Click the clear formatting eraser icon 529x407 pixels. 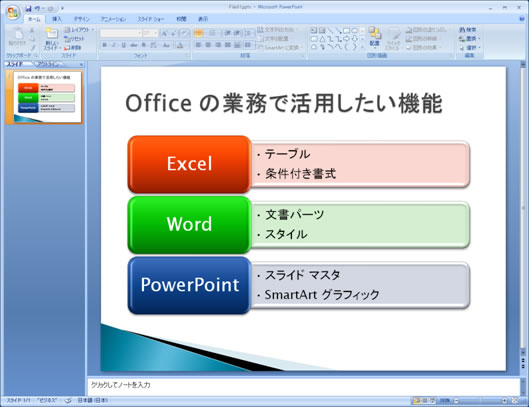[185, 33]
